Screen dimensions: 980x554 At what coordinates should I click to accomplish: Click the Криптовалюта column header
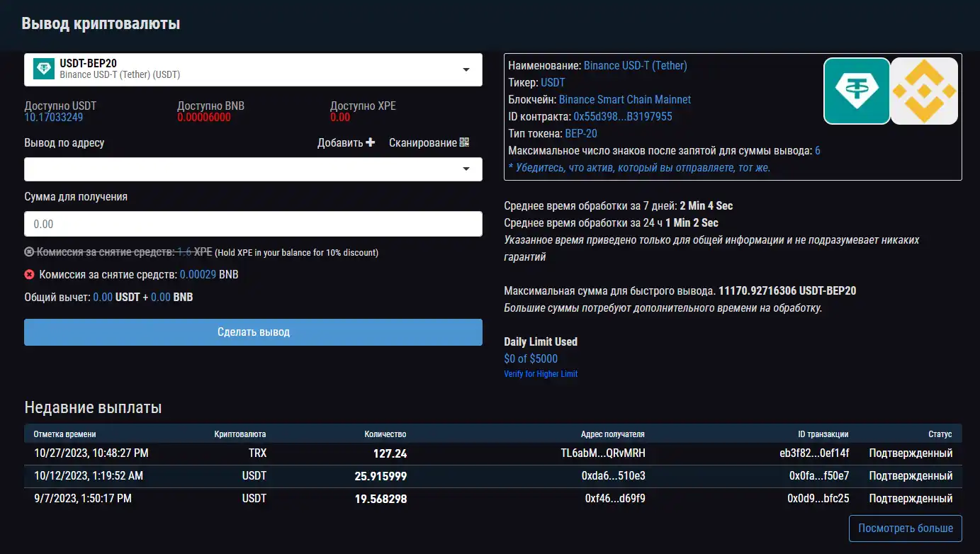[240, 434]
